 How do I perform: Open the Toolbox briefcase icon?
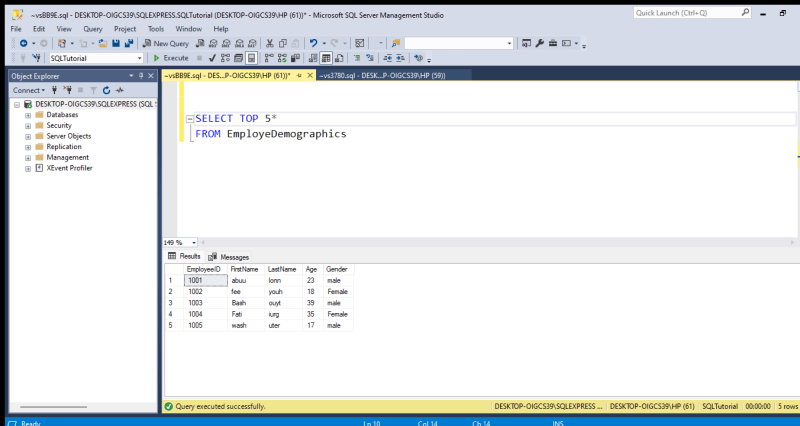[x=553, y=43]
